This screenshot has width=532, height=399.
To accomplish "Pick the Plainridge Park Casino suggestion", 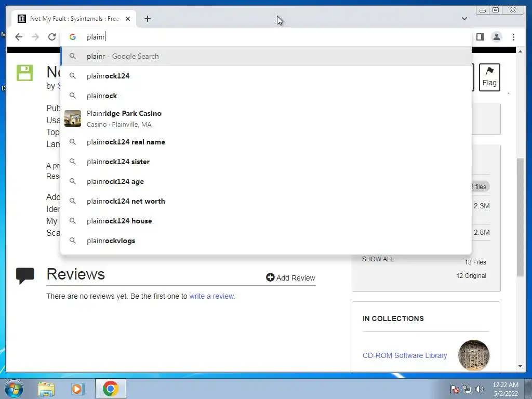I will (x=266, y=119).
